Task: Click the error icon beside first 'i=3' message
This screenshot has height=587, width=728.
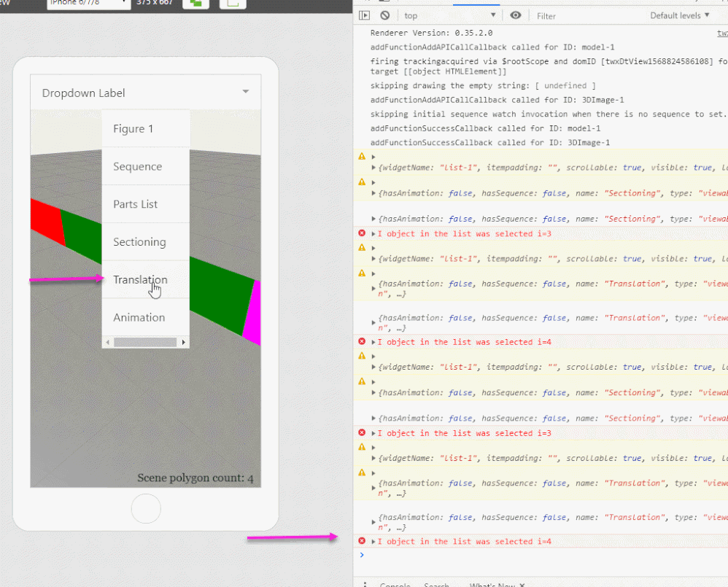Action: point(362,233)
